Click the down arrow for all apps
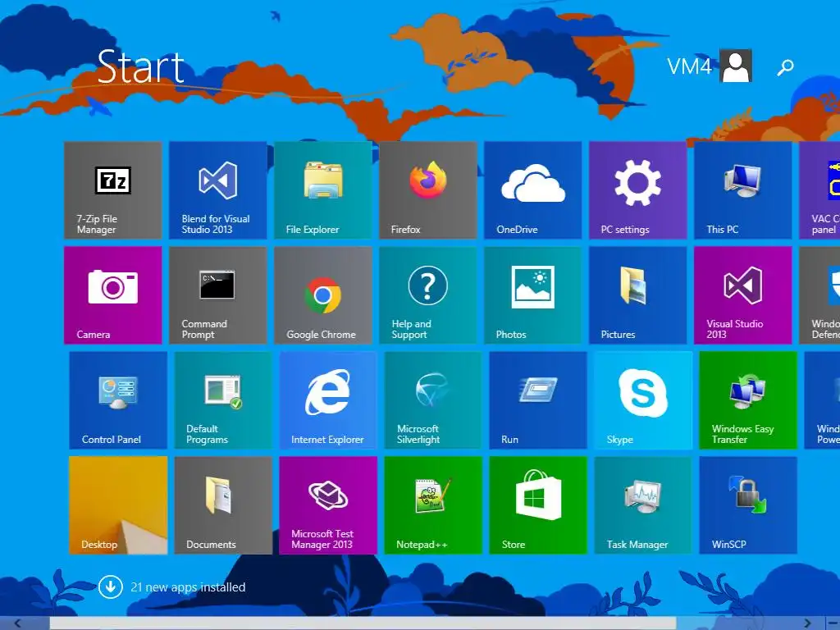Screen dimensions: 840x630 click(x=111, y=587)
